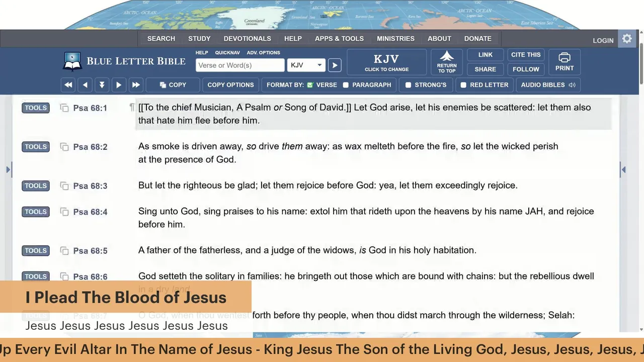Toggle the Verse format checkbox

[310, 85]
